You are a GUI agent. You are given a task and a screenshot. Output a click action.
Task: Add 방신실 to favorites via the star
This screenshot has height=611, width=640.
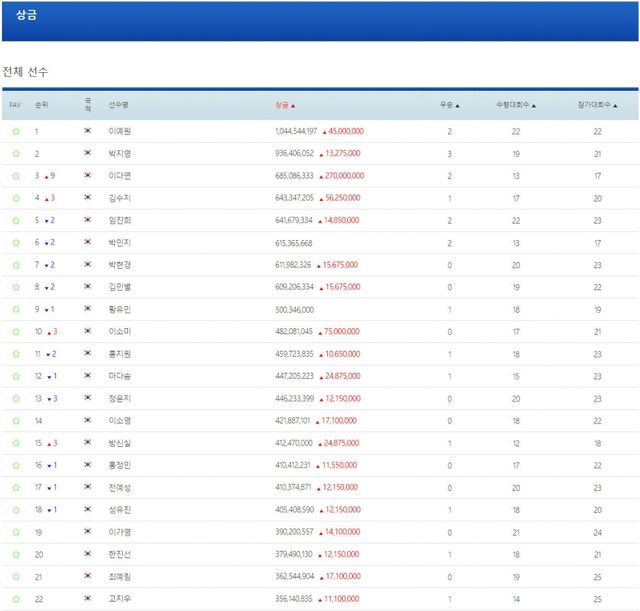tap(15, 443)
